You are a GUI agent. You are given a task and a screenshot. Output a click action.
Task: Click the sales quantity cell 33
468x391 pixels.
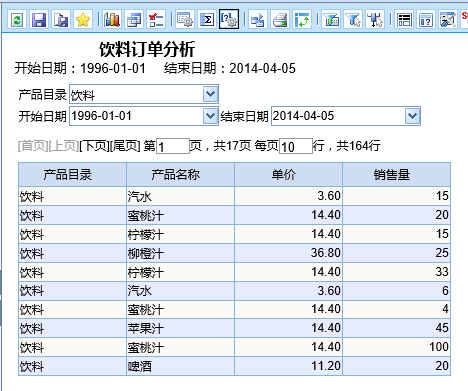[396, 272]
